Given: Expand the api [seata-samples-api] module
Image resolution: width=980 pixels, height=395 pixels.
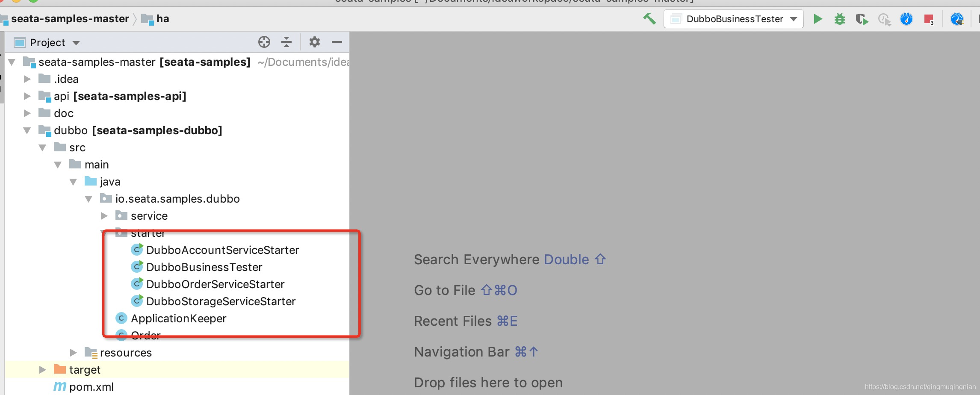Looking at the screenshot, I should (27, 96).
